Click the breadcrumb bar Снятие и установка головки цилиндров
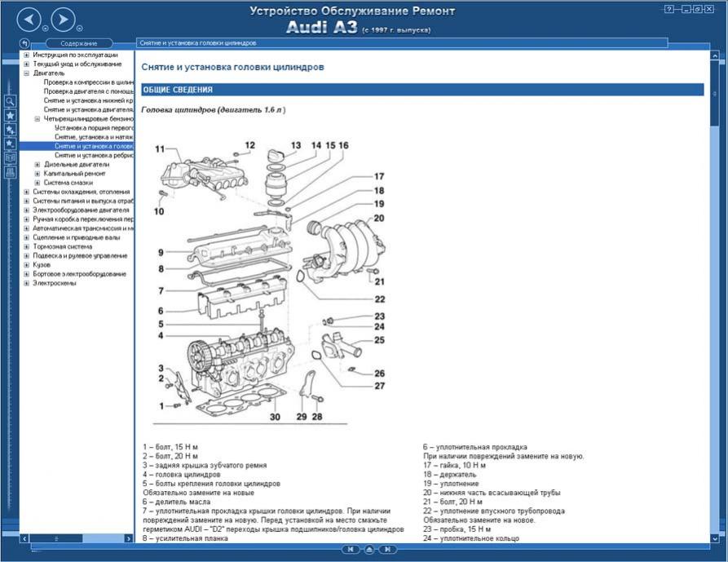Viewport: 728px width, 562px height. pyautogui.click(x=402, y=43)
